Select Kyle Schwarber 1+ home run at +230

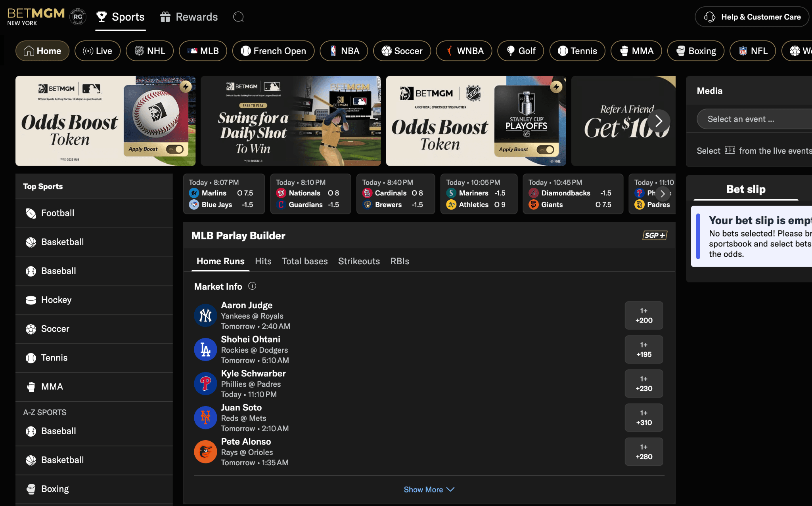coord(644,384)
